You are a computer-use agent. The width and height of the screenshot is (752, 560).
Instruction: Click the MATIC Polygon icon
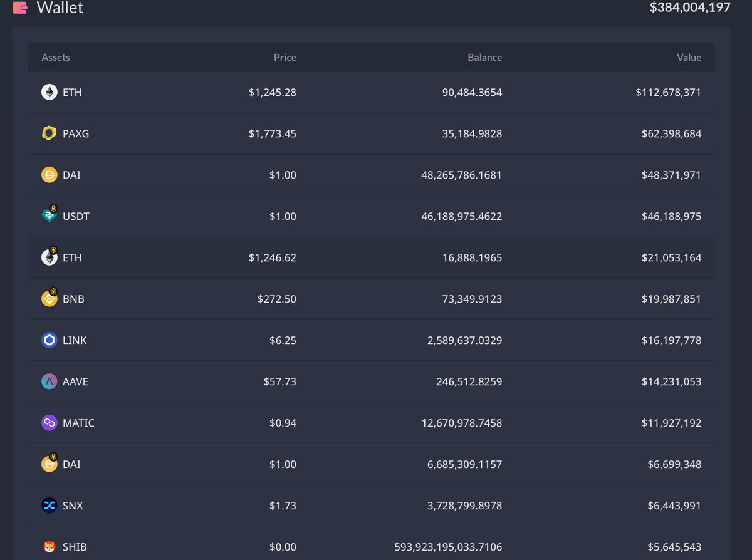pos(49,423)
